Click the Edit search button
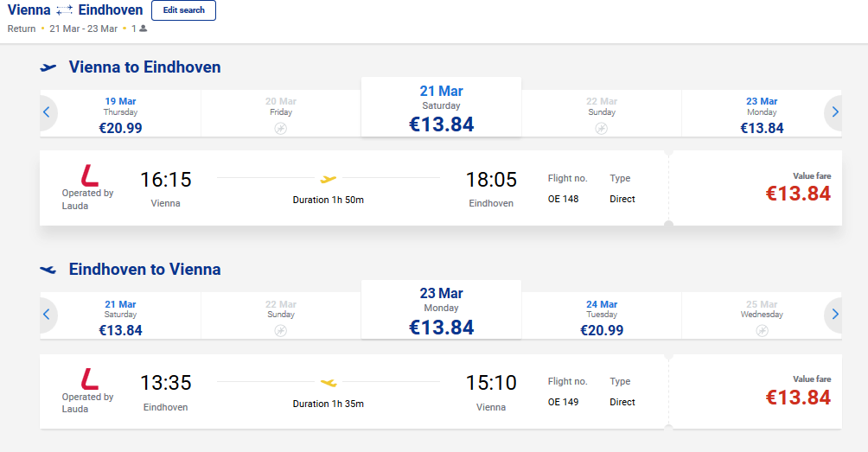Screen dimensions: 868x452 (183, 10)
